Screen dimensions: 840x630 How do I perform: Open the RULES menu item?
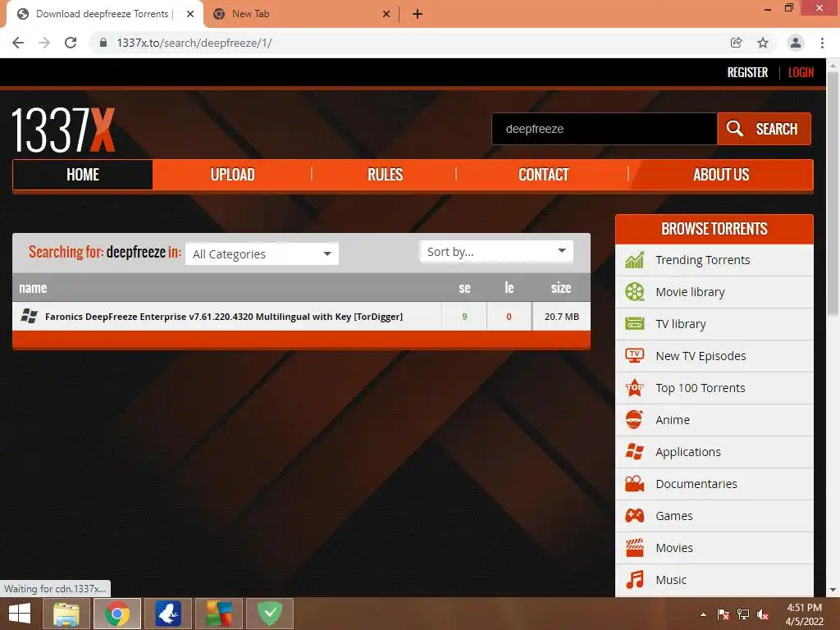click(385, 175)
